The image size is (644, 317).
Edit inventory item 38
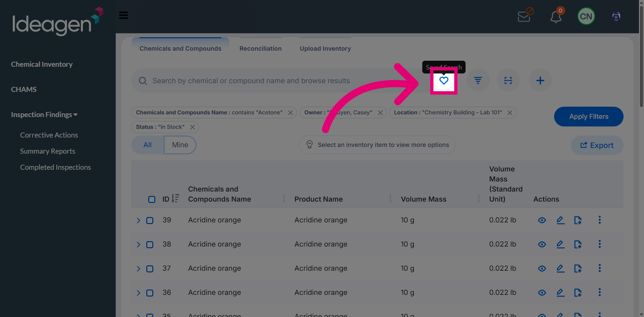click(x=560, y=245)
